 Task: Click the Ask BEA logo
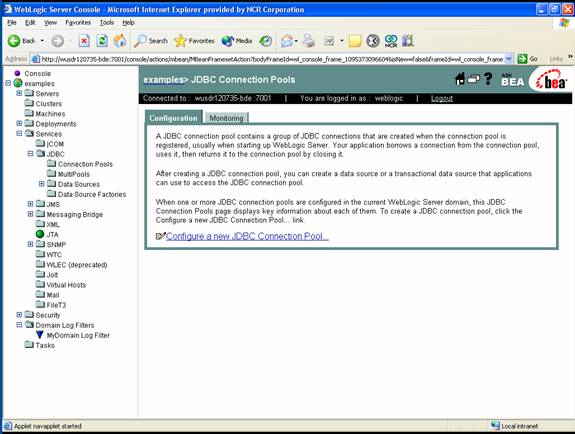click(x=513, y=80)
